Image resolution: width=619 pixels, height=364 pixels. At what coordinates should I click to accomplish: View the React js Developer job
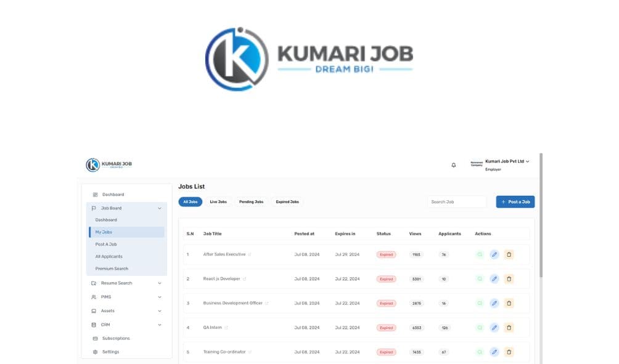480,279
